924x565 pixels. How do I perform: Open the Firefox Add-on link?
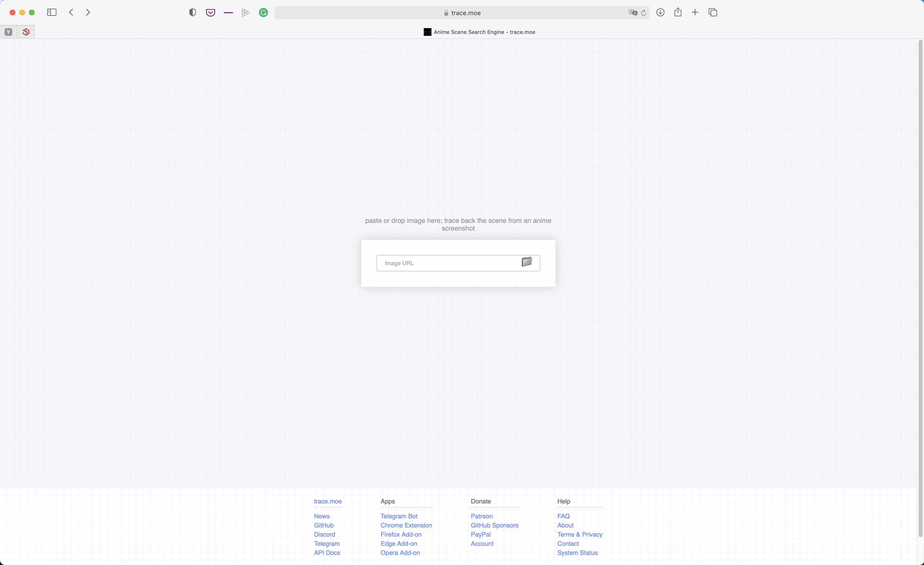pos(401,534)
